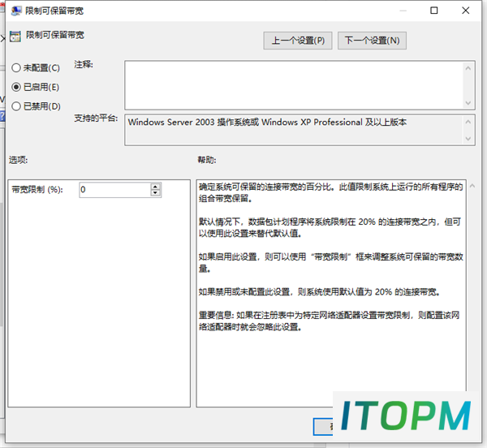The height and width of the screenshot is (448, 487).
Task: Maximize the 限制可保留带宽 window
Action: 434,11
